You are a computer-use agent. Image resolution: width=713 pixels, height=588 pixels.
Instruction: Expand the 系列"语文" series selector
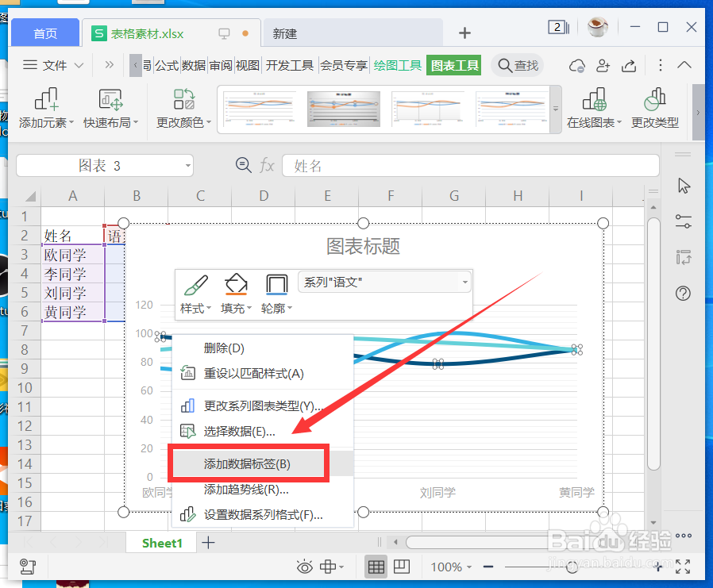tap(463, 282)
